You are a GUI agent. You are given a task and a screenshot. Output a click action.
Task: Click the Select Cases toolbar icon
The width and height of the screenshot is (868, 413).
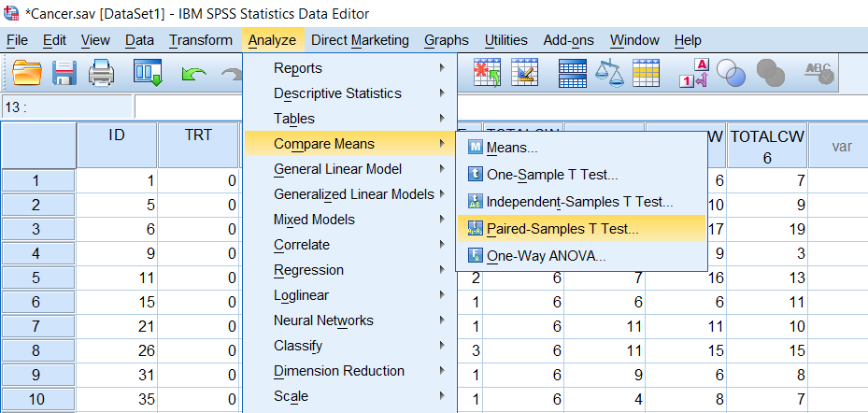(x=646, y=73)
